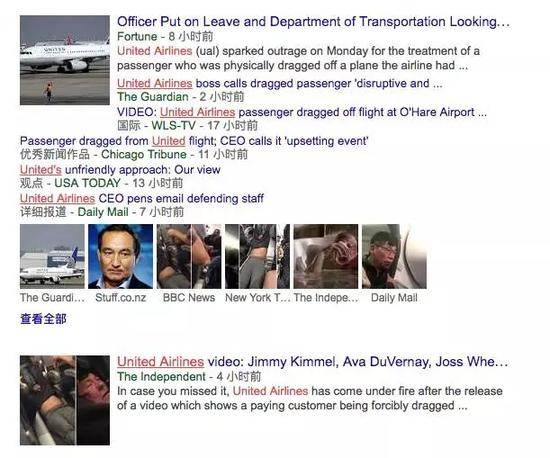Select The Independent thumbnail in image row
The width and height of the screenshot is (550, 458).
(x=326, y=256)
